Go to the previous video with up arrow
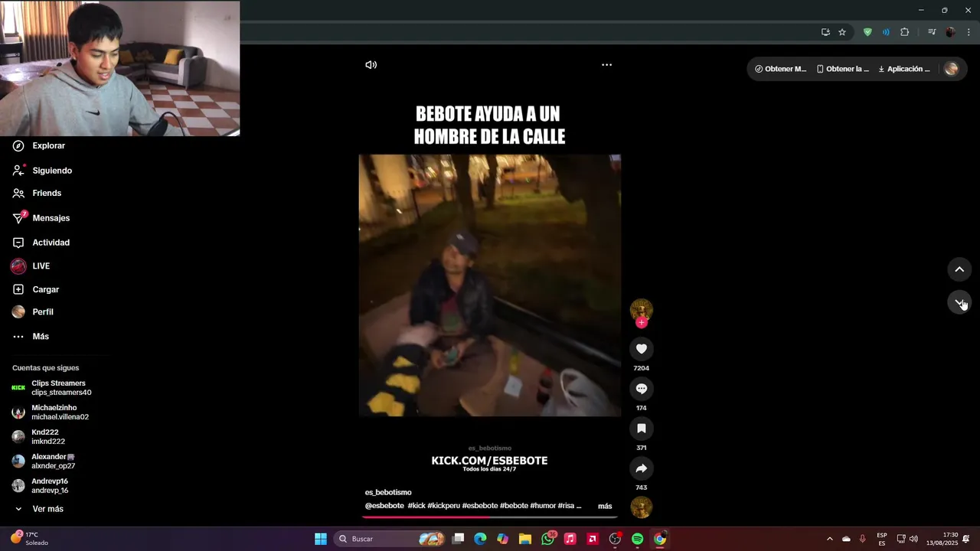Image resolution: width=980 pixels, height=551 pixels. pyautogui.click(x=959, y=269)
